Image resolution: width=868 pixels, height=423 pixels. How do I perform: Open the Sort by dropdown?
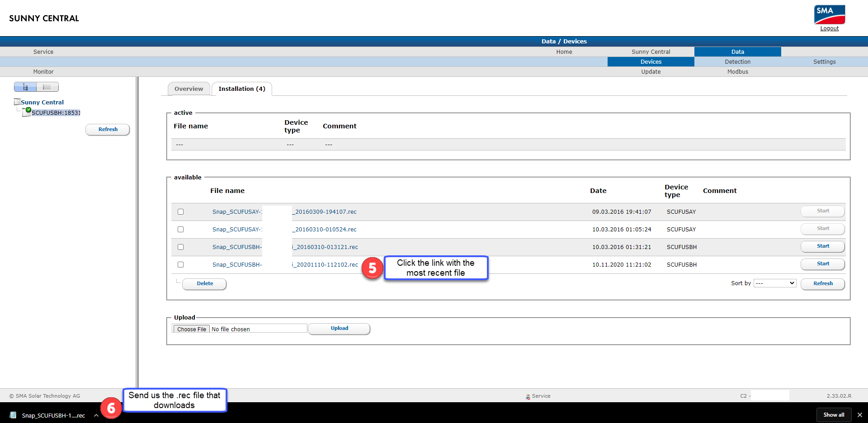[775, 283]
